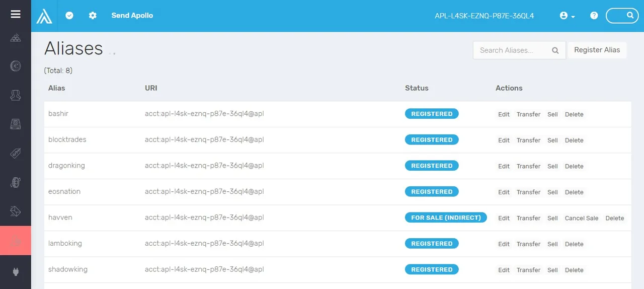
Task: Click the Apollo logo icon
Action: coord(44,16)
